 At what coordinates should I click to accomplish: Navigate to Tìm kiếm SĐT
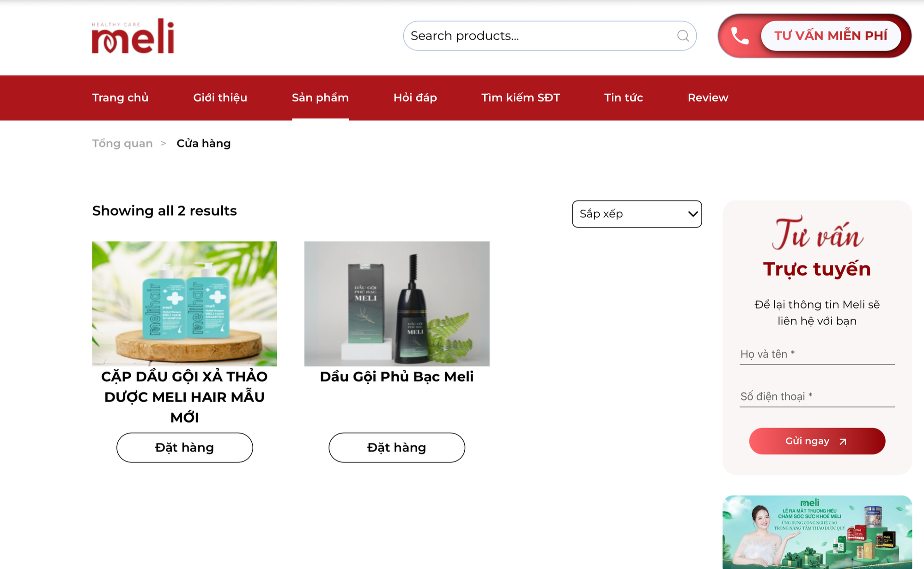coord(520,97)
